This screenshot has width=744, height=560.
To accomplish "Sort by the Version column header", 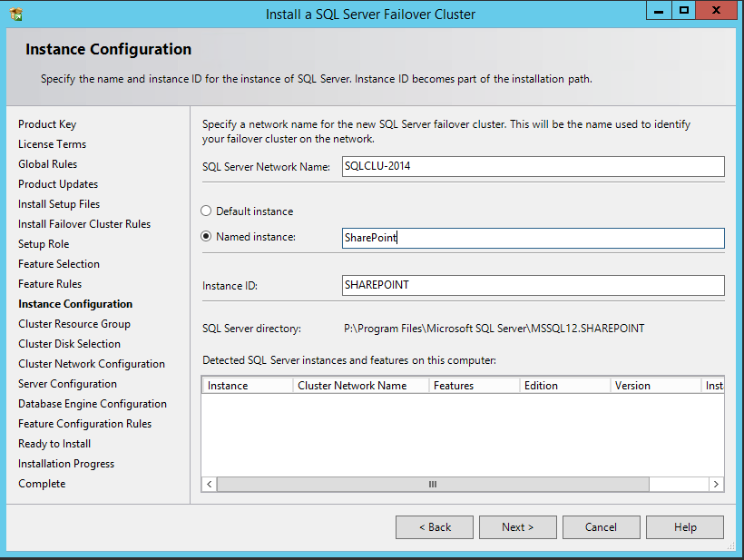I will pyautogui.click(x=656, y=386).
